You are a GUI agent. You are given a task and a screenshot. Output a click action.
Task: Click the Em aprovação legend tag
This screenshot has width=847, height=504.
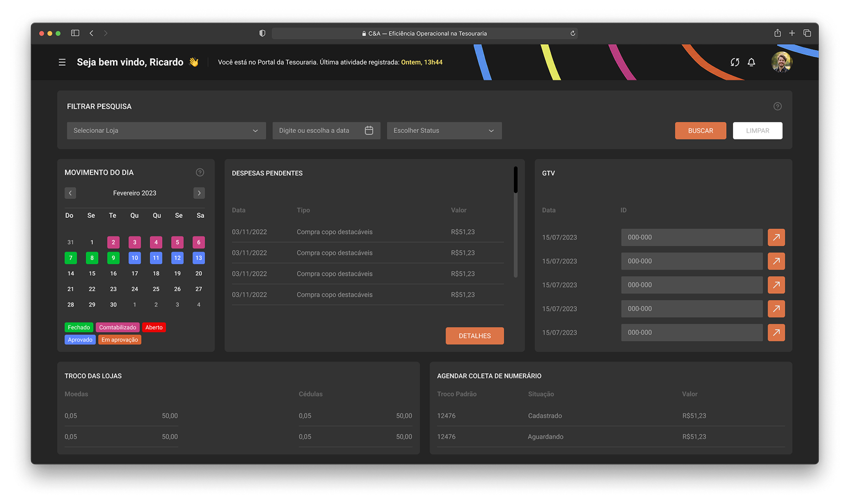(x=120, y=340)
